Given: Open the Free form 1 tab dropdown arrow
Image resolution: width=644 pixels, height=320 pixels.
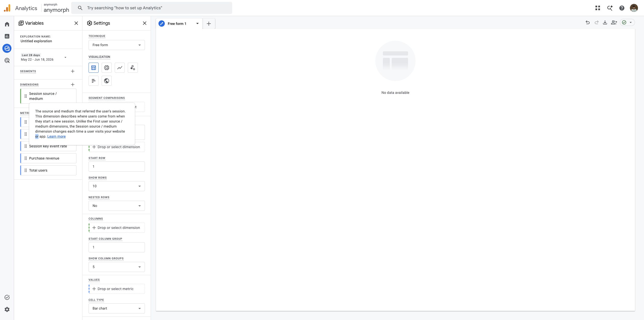Looking at the screenshot, I should point(197,24).
